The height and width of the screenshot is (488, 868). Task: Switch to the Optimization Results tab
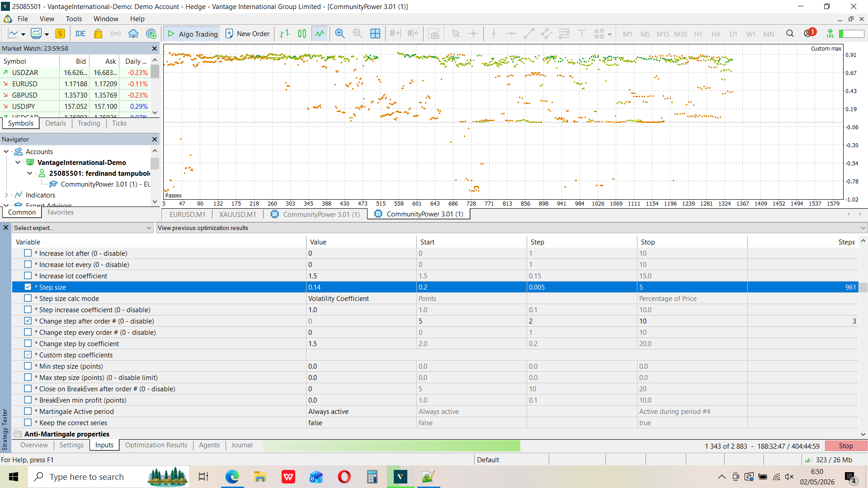pos(156,445)
